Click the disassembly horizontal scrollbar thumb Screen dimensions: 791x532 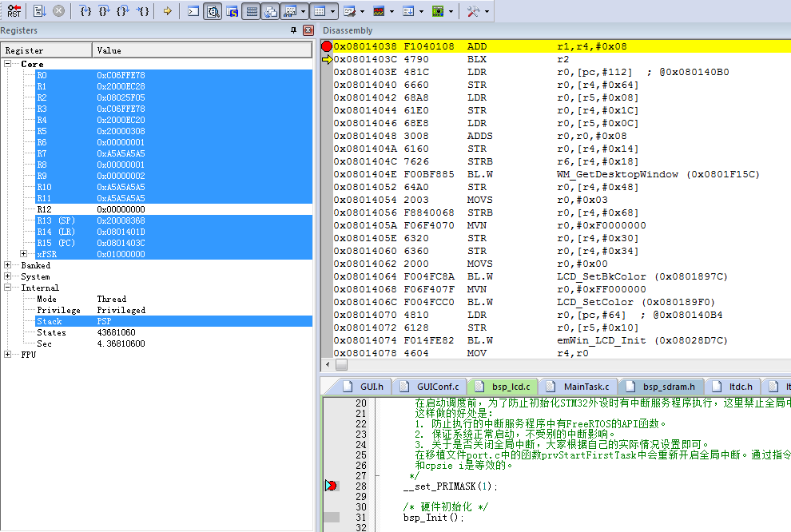341,364
